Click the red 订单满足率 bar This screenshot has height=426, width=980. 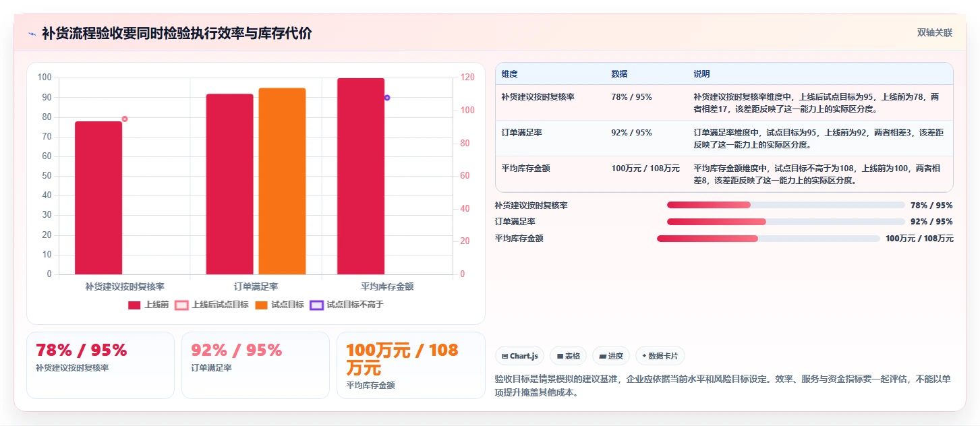(x=229, y=184)
